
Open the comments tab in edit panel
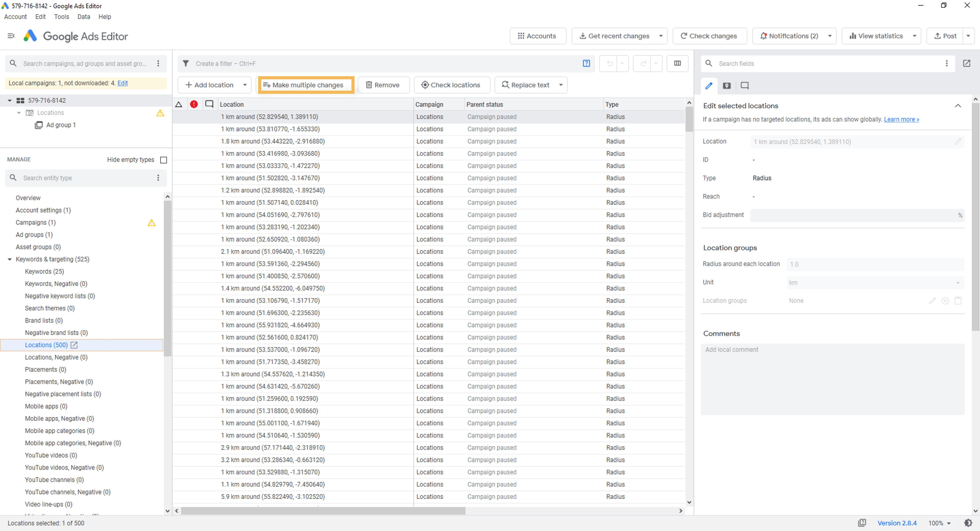point(745,86)
